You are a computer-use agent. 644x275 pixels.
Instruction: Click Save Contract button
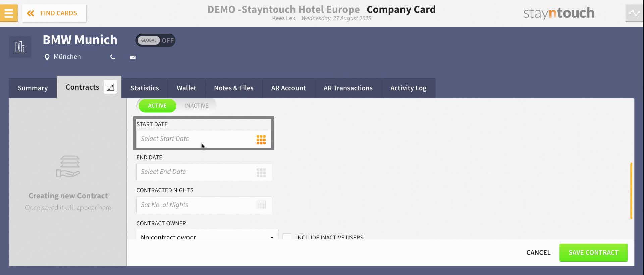point(593,253)
